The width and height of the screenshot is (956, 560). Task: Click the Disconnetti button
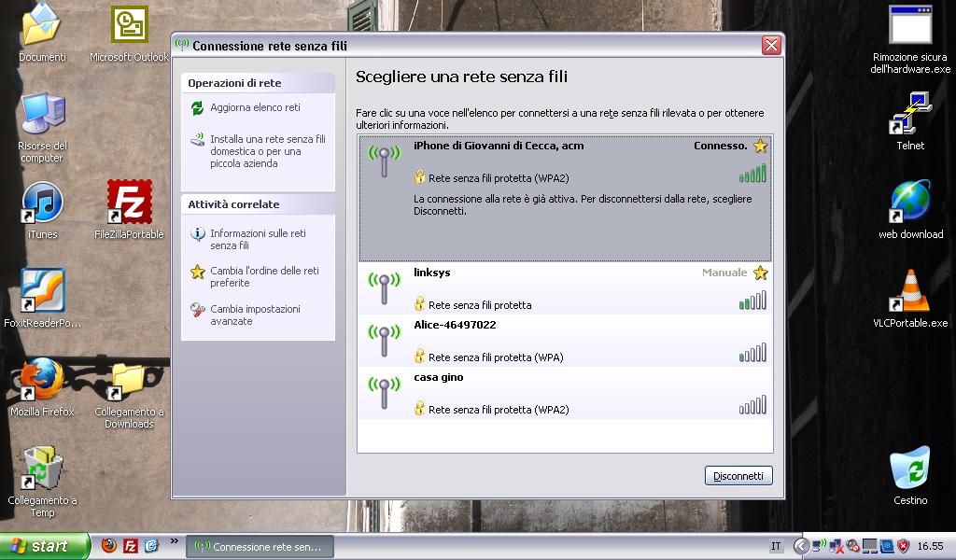[x=738, y=476]
